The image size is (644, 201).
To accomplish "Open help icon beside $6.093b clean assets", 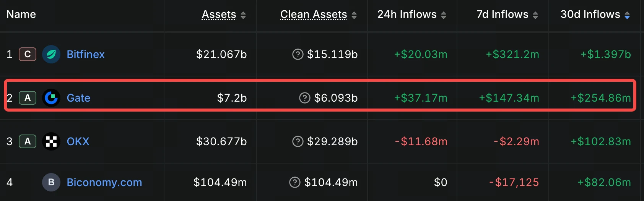I will (304, 98).
